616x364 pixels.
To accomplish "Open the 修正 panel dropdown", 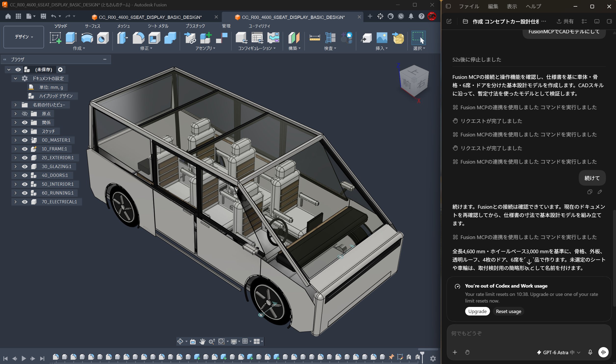I will click(x=146, y=48).
